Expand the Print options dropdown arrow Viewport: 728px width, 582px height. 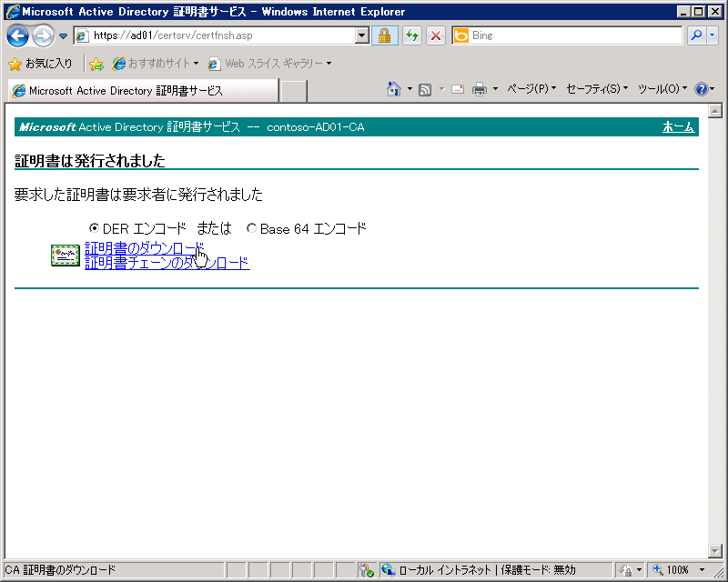[x=495, y=88]
